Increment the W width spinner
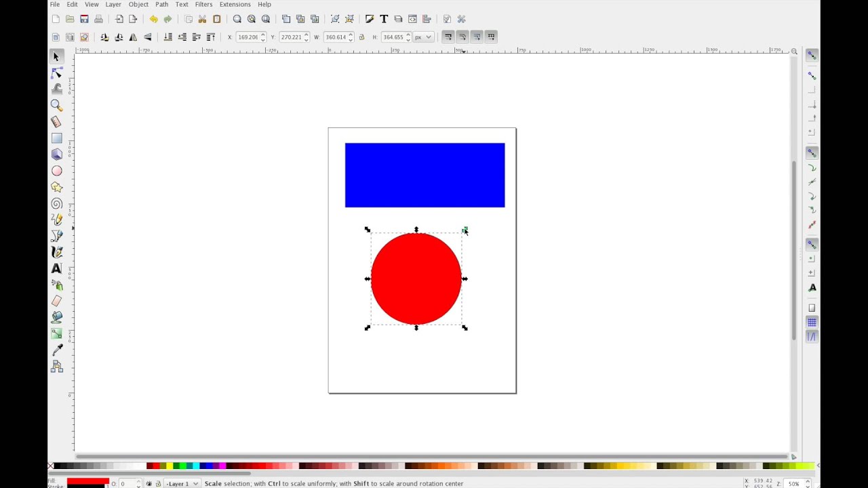The width and height of the screenshot is (868, 488). point(351,35)
